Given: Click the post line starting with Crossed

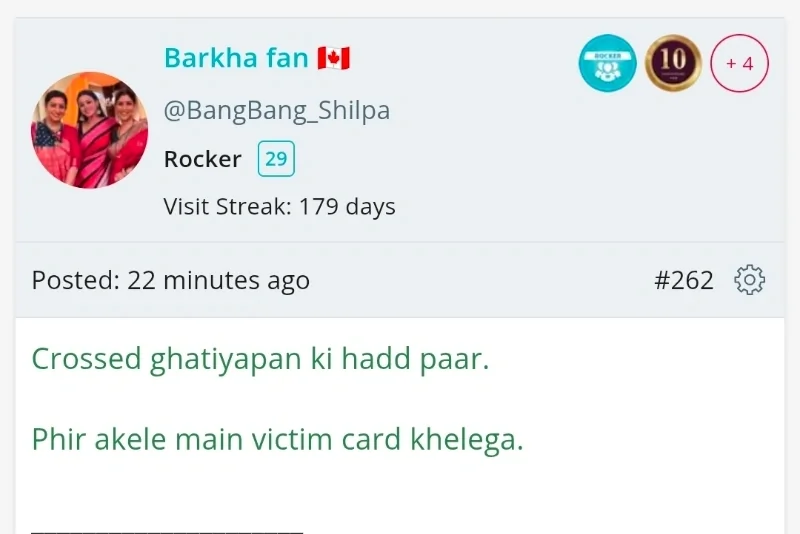Looking at the screenshot, I should [x=260, y=359].
